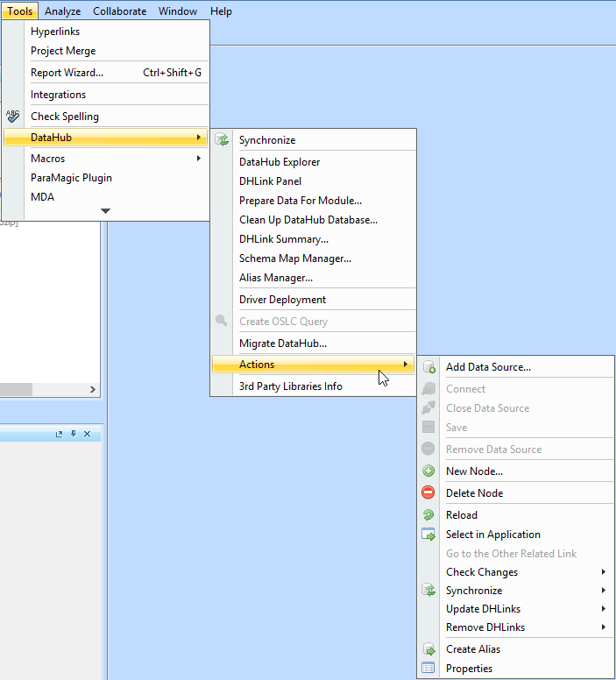Open the Help menu
616x680 pixels.
pyautogui.click(x=221, y=11)
